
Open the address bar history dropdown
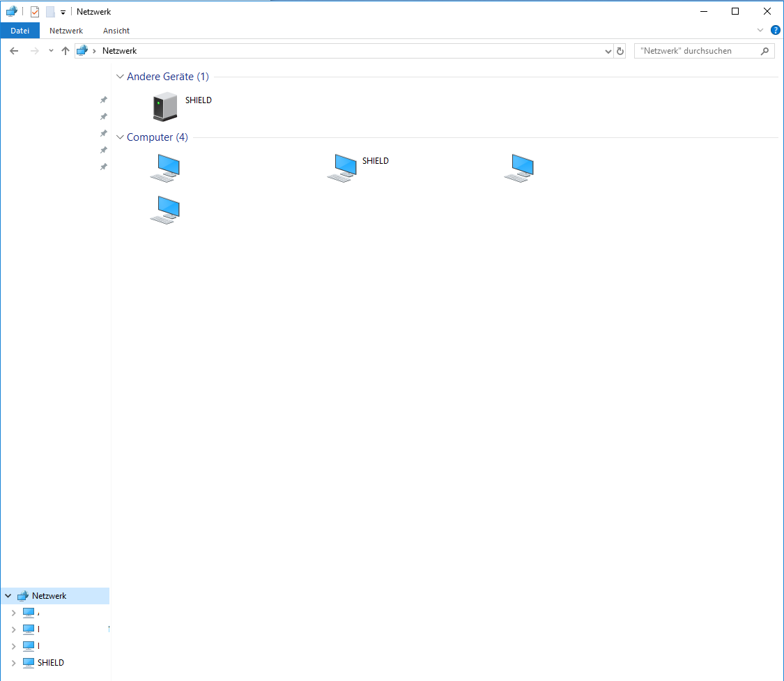coord(608,51)
